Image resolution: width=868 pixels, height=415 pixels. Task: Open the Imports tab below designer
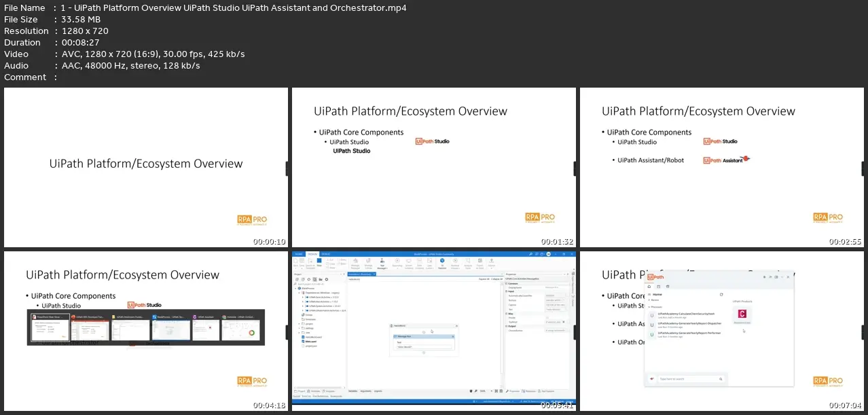(378, 391)
